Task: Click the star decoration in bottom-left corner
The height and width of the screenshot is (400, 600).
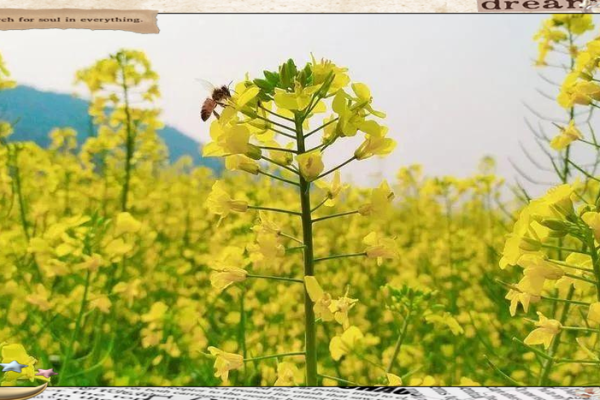Action: pyautogui.click(x=12, y=367)
